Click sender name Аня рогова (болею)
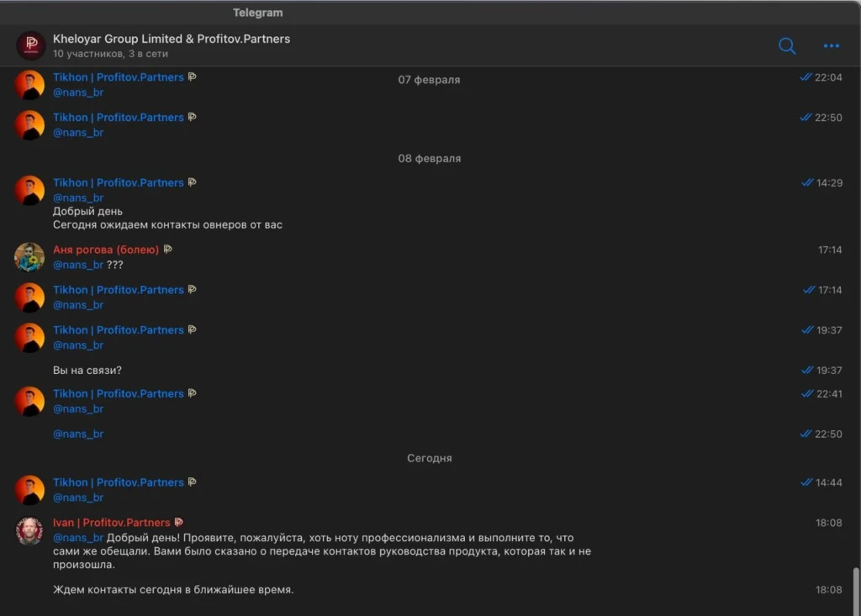 tap(106, 250)
